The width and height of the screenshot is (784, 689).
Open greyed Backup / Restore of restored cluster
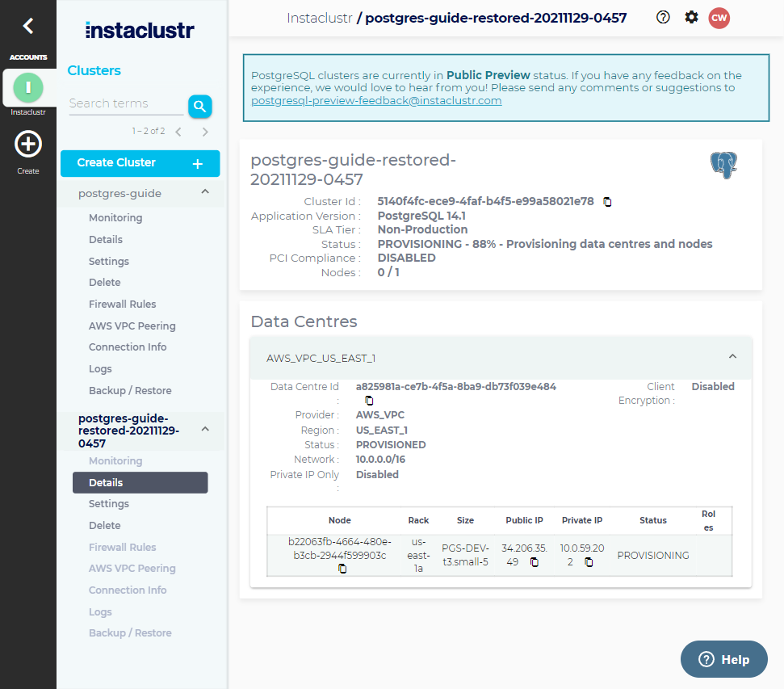pyautogui.click(x=130, y=633)
